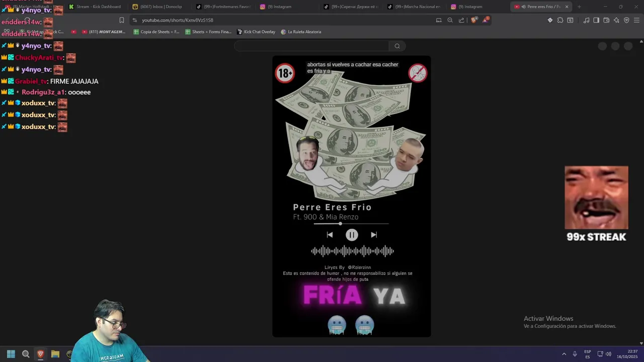
Task: Open the Kick Chat Overlay bookmark
Action: click(x=256, y=32)
